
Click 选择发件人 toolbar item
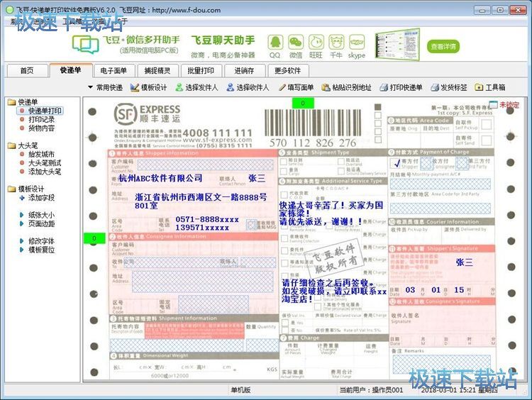coord(196,87)
